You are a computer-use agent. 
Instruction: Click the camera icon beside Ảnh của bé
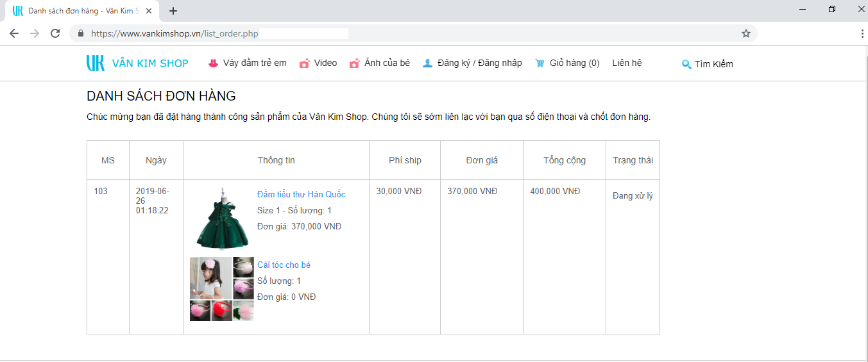355,63
